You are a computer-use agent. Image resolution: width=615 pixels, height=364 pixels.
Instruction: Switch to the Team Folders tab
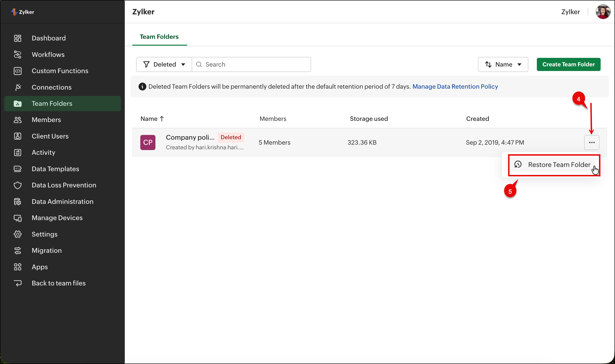pos(159,36)
